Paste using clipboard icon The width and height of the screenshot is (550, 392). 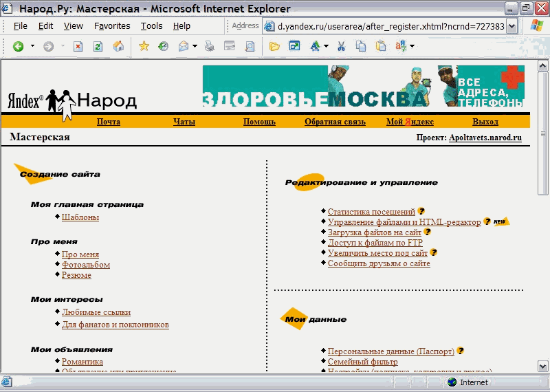[x=381, y=46]
